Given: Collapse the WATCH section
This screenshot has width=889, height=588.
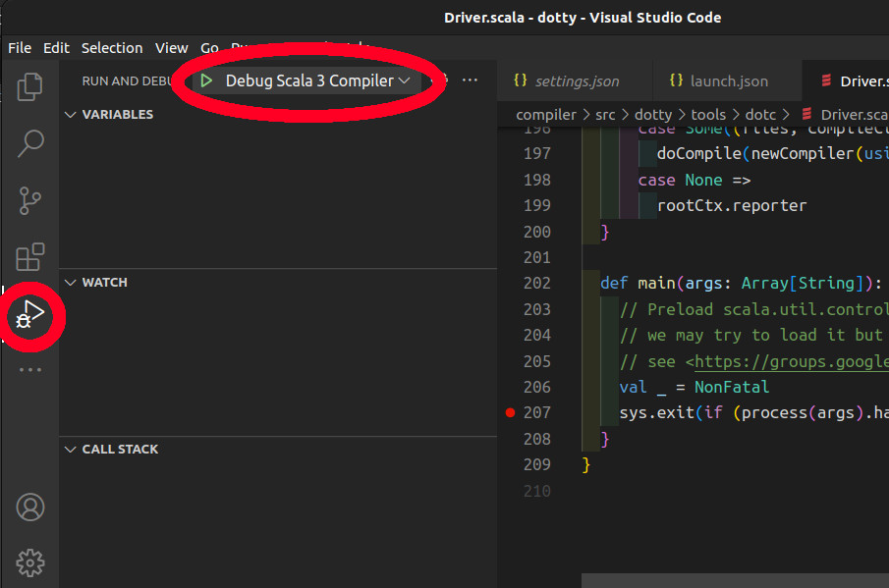Looking at the screenshot, I should click(70, 282).
